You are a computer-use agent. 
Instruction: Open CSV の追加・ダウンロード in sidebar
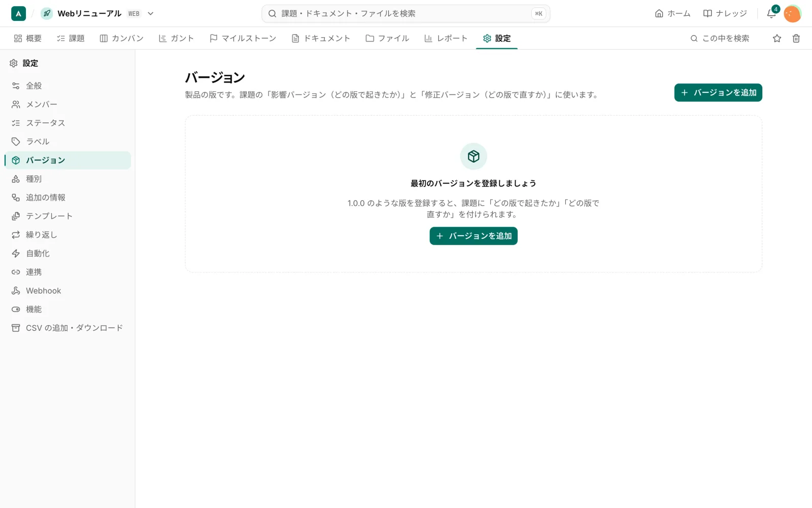tap(67, 328)
